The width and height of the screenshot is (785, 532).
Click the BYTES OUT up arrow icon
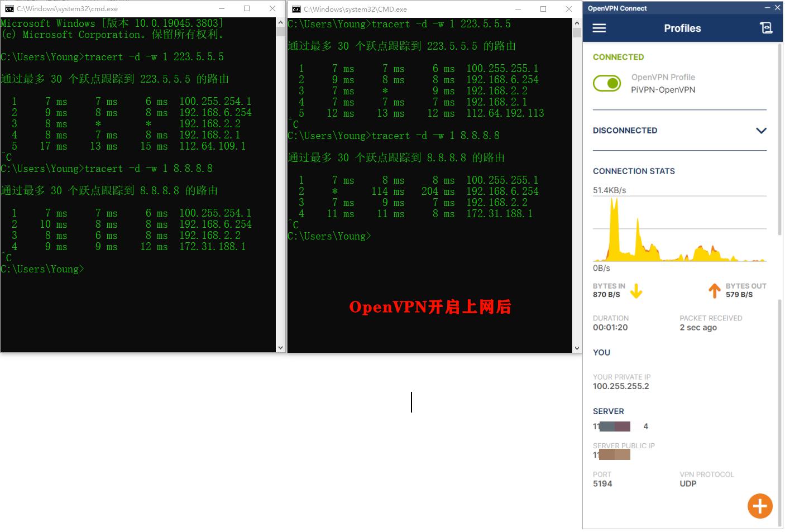point(715,290)
